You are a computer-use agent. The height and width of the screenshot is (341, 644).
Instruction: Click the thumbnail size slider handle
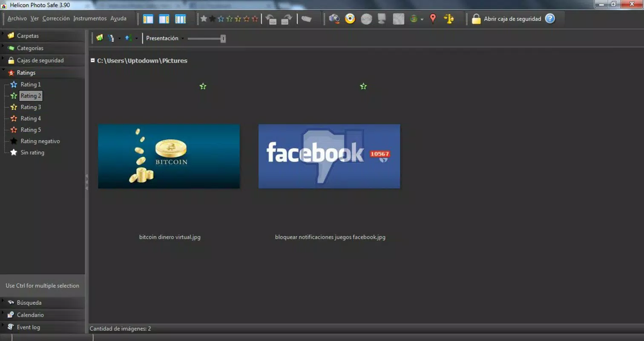(223, 39)
